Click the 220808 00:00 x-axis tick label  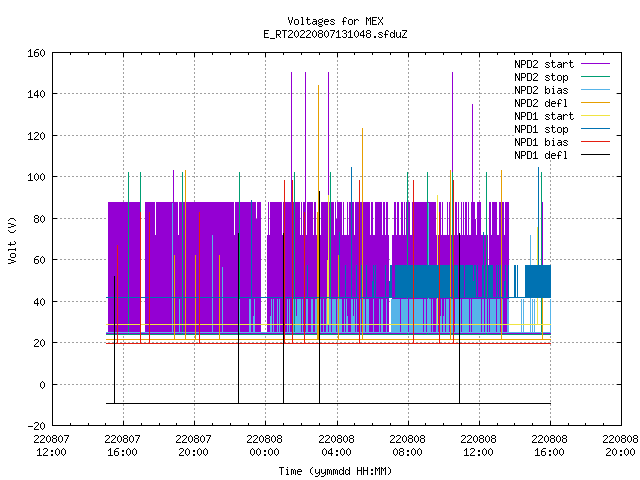264,446
